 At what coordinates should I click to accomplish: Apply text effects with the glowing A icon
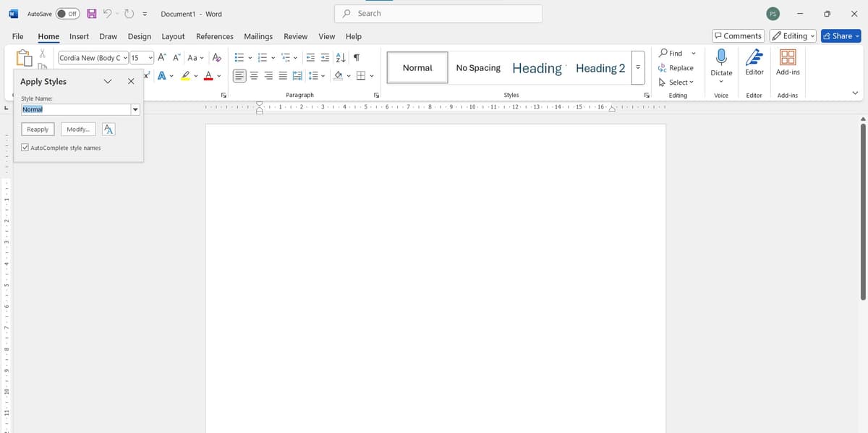click(162, 75)
